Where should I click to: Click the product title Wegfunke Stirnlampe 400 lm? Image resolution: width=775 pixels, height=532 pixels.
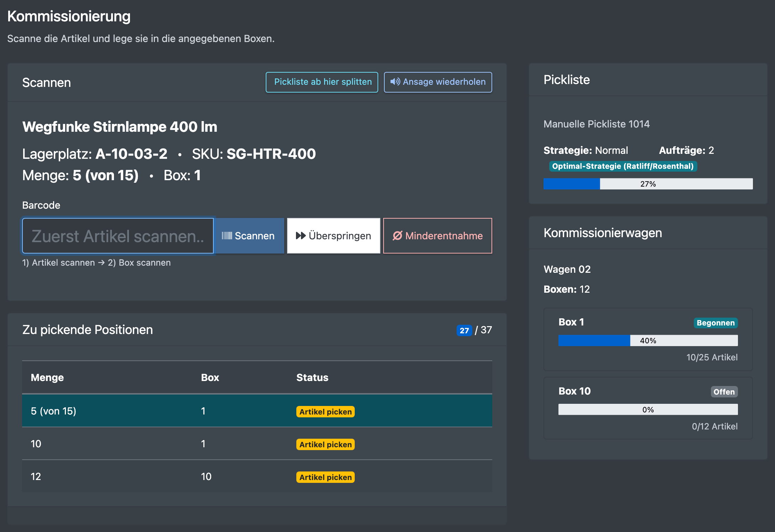[120, 127]
